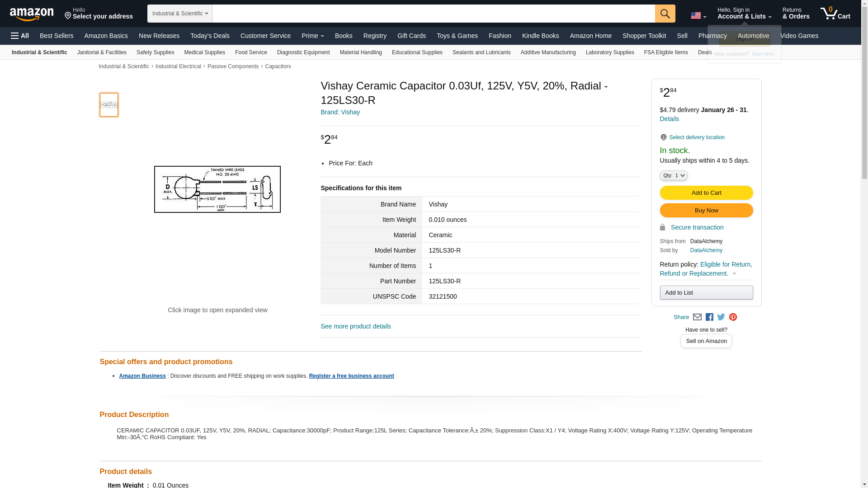Click the search magnifier button

(665, 14)
